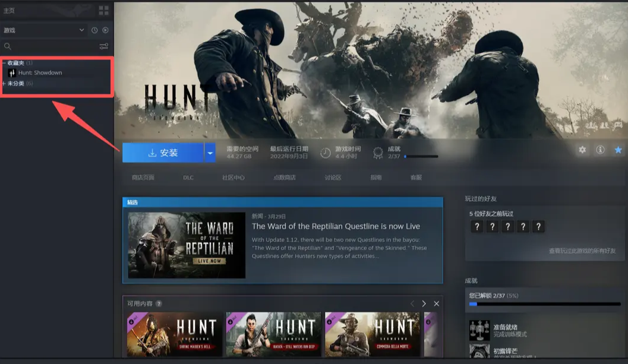Switch library to grid collections view
The height and width of the screenshot is (364, 628).
point(103,11)
